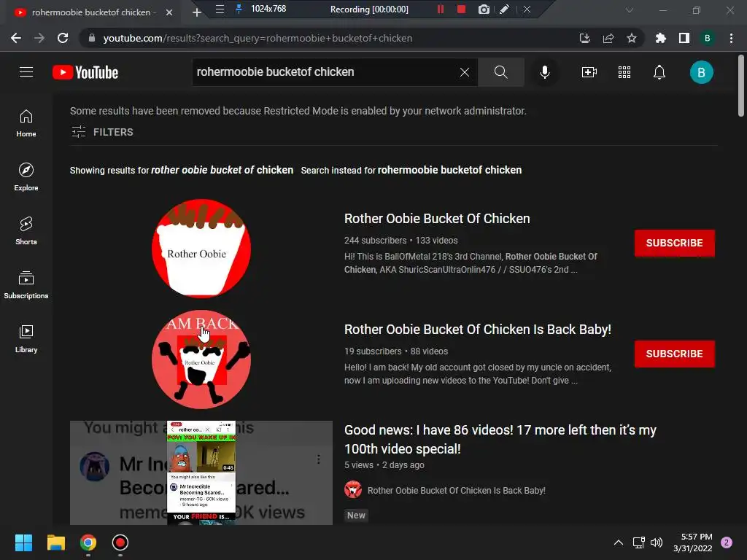Reload the YouTube page
Viewport: 747px width, 560px height.
tap(63, 38)
